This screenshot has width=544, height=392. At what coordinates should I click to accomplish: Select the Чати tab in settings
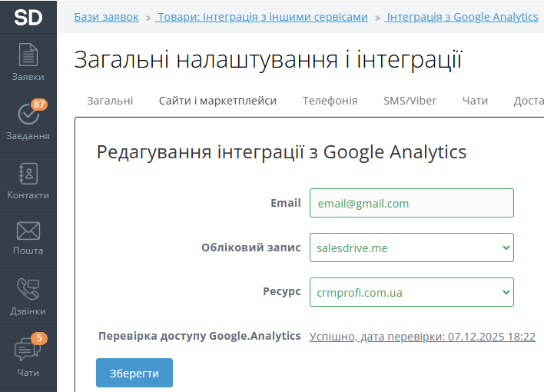475,101
